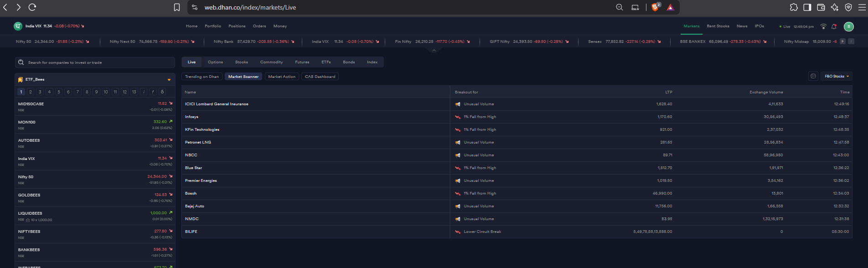Image resolution: width=868 pixels, height=268 pixels.
Task: Click the browser address bar URL
Action: coord(250,7)
